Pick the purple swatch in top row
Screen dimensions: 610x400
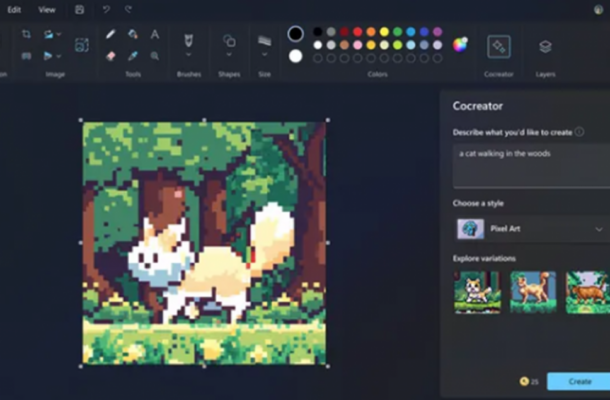click(438, 32)
